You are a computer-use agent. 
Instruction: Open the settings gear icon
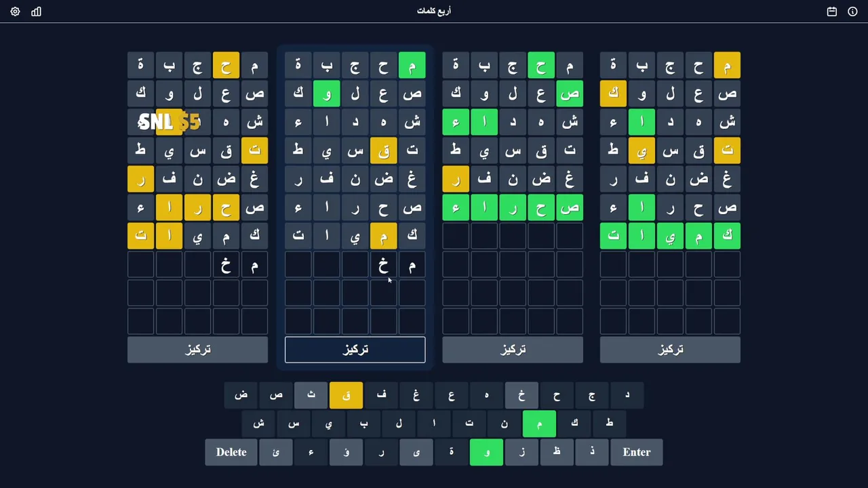pos(15,12)
